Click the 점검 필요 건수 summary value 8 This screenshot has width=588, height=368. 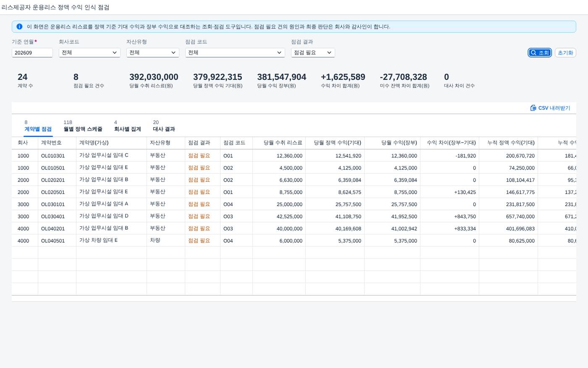[x=76, y=77]
